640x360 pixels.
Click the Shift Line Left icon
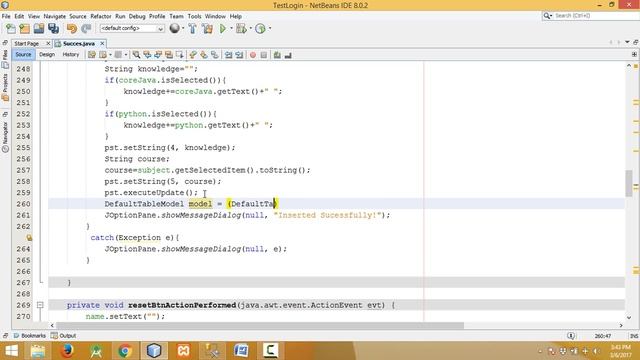click(x=229, y=55)
